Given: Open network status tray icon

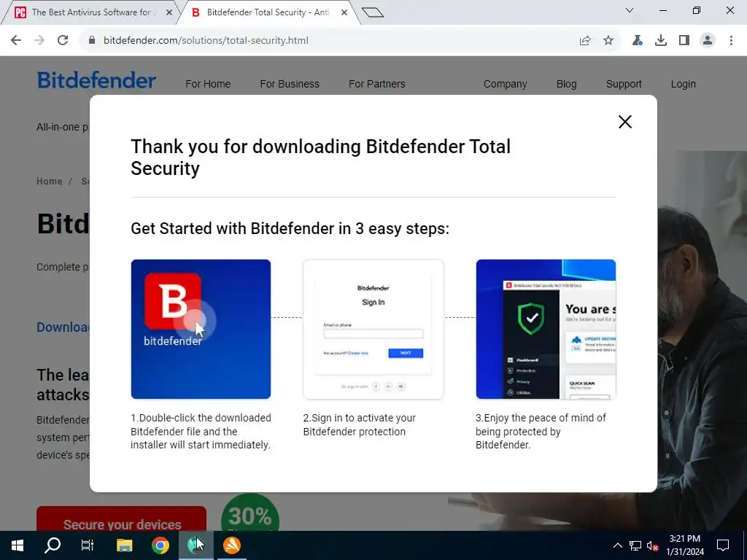Looking at the screenshot, I should pos(635,545).
